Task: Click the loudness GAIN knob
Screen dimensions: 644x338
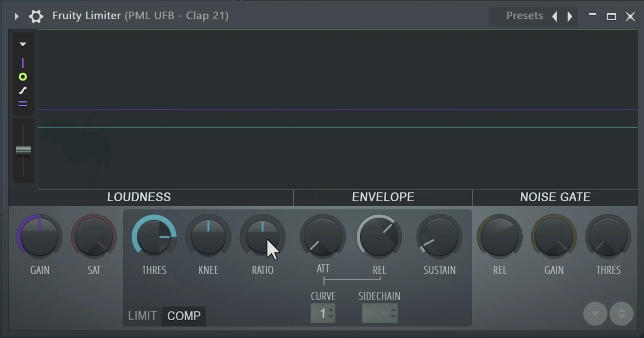Action: pos(40,237)
